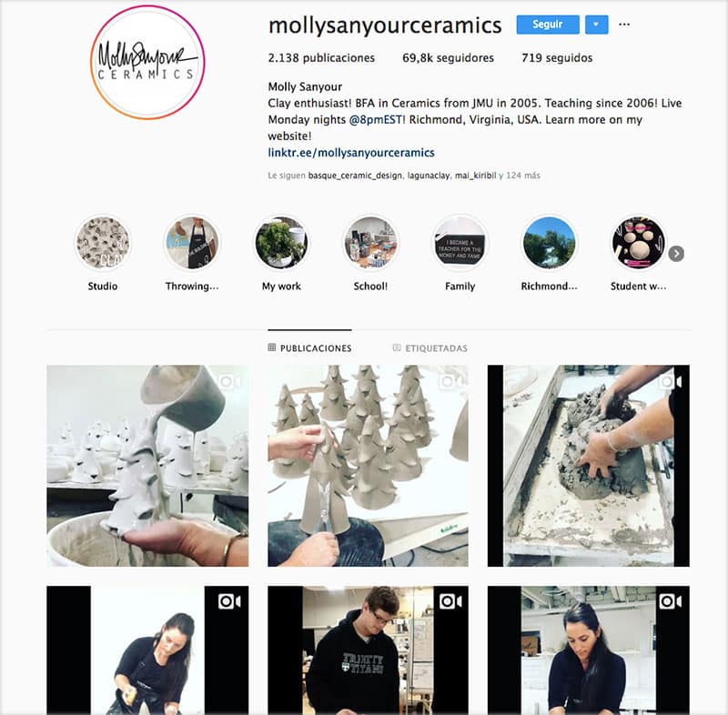
Task: Open the three-dots options menu
Action: coord(624,25)
